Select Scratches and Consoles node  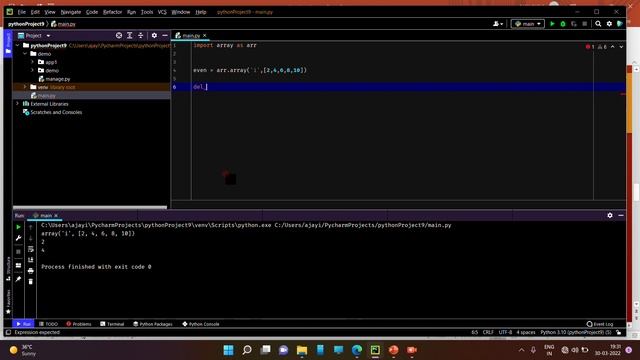pyautogui.click(x=56, y=112)
